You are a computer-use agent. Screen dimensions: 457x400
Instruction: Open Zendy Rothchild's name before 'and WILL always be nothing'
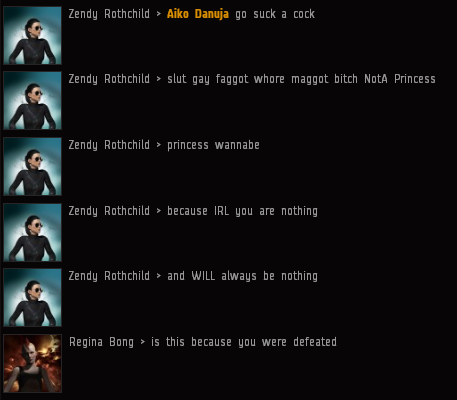pyautogui.click(x=109, y=276)
